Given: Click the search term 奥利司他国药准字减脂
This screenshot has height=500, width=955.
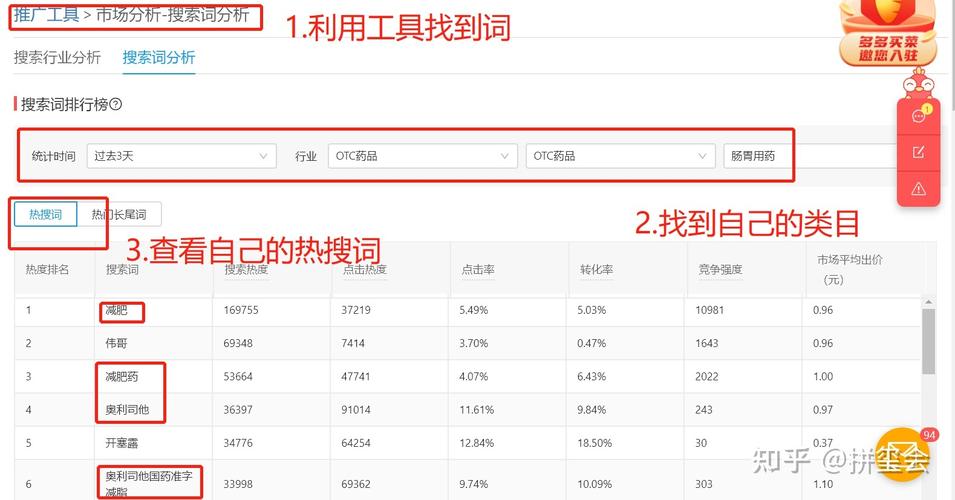Looking at the screenshot, I should 149,484.
